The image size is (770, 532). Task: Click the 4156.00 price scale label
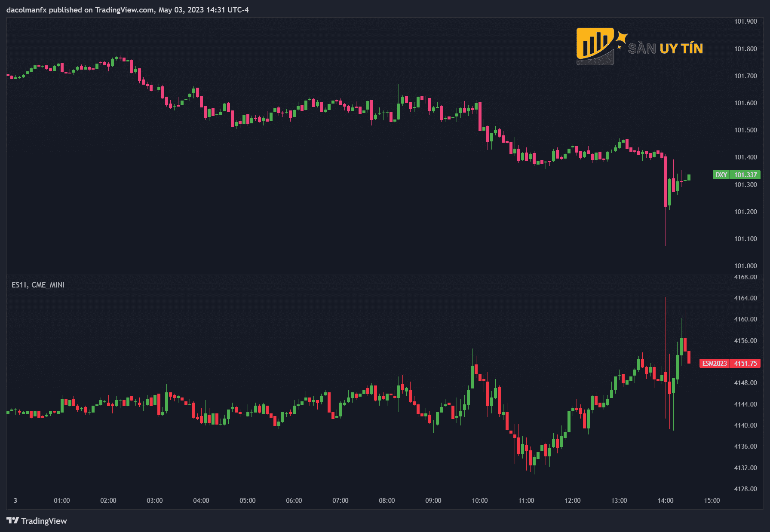745,341
